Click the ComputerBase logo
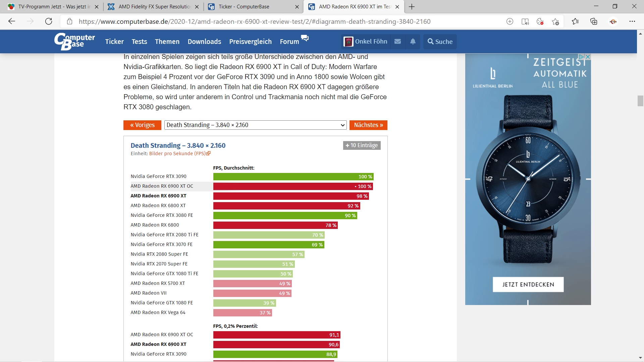The image size is (644, 362). click(74, 42)
